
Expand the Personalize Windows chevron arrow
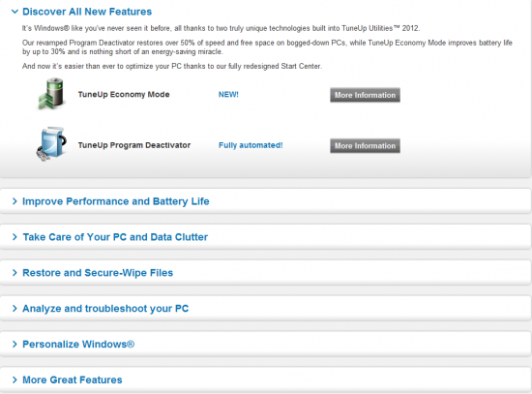(15, 344)
